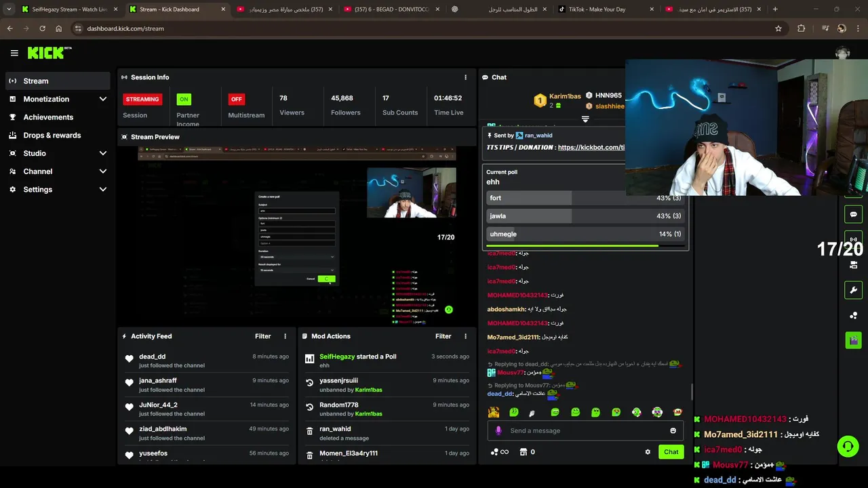Switch to BEGAD - DONVITOCO YouTube tab

[391, 9]
